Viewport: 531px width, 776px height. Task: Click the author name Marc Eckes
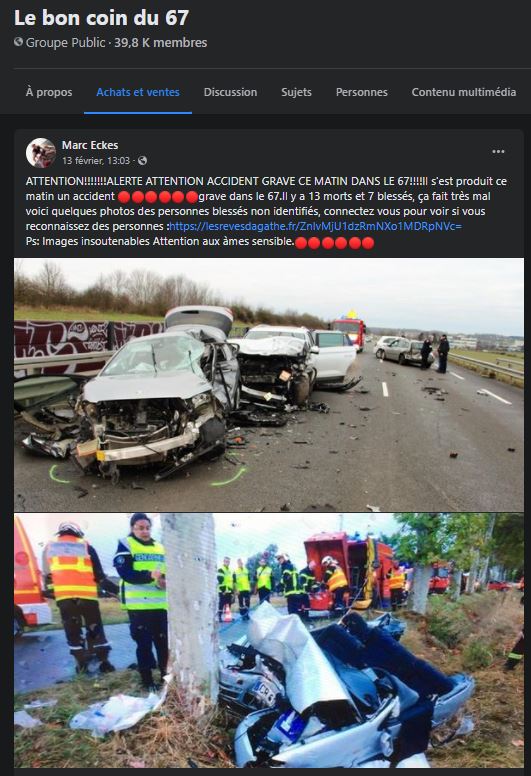click(x=90, y=145)
